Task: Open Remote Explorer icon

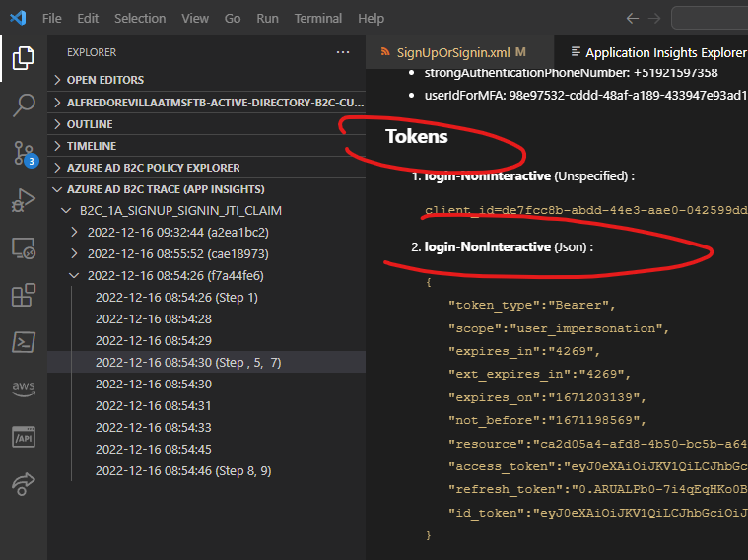Action: [23, 247]
